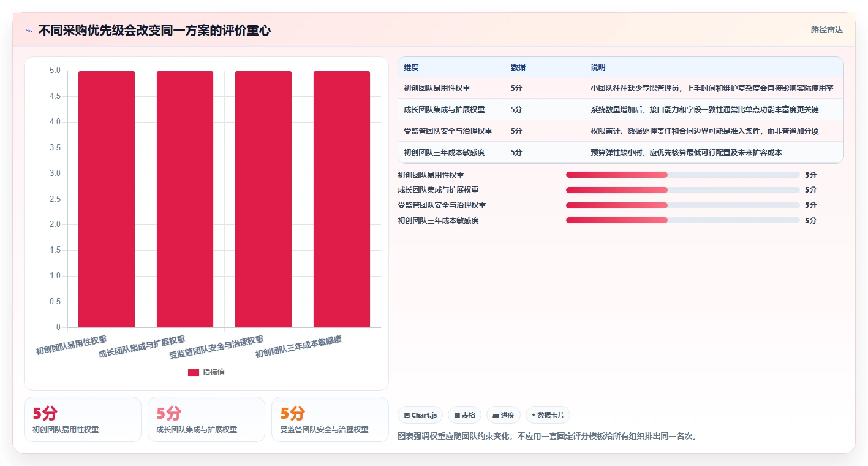Click the 成长团队集成与扩展权重 progress bar
The width and height of the screenshot is (868, 466).
pyautogui.click(x=683, y=190)
